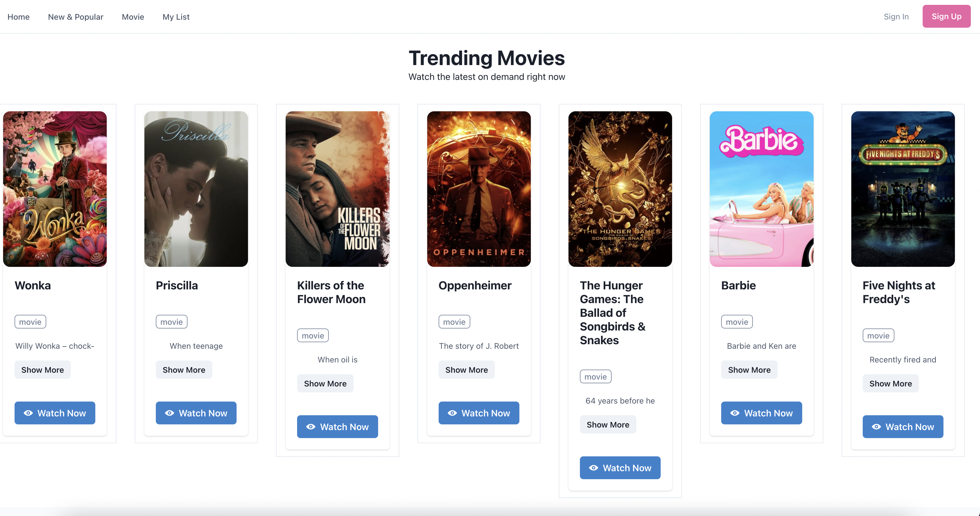Click the Five Nights at Freddy's title

click(x=899, y=292)
